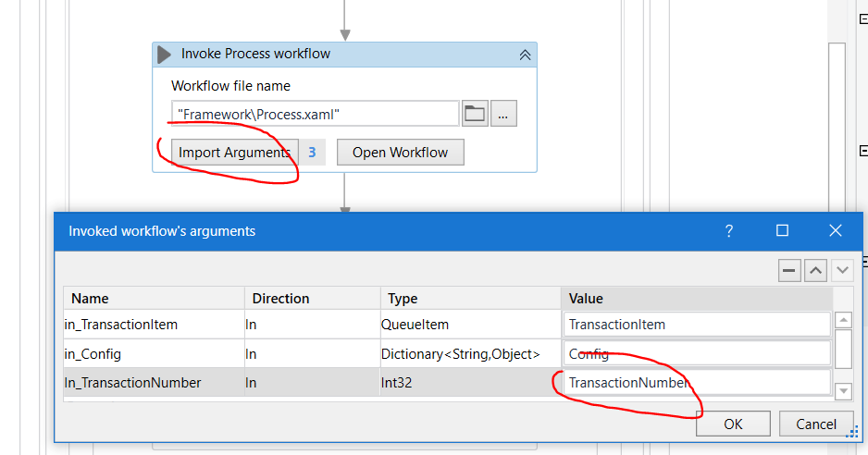This screenshot has width=868, height=455.
Task: Click the Name column header
Action: [154, 299]
